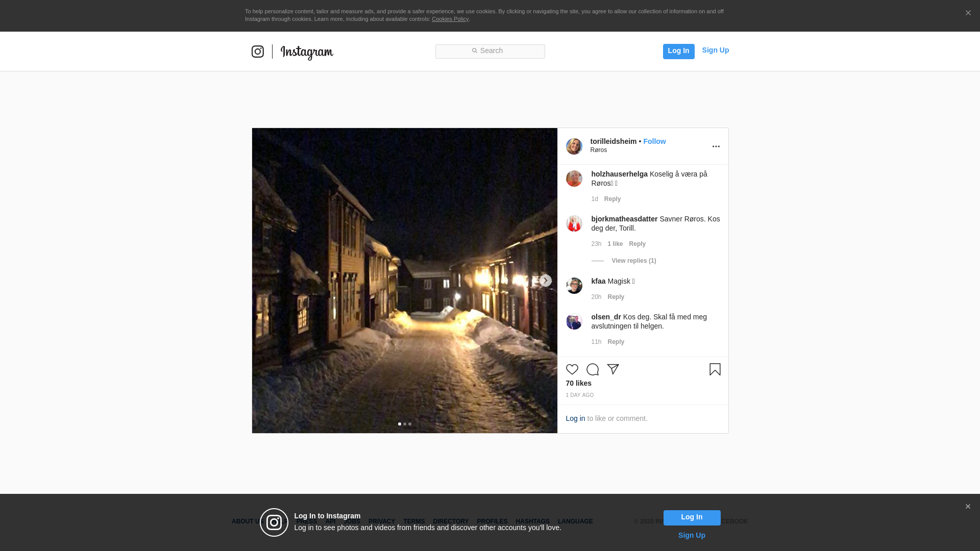Open the TERMS footer link
The height and width of the screenshot is (551, 980).
414,521
